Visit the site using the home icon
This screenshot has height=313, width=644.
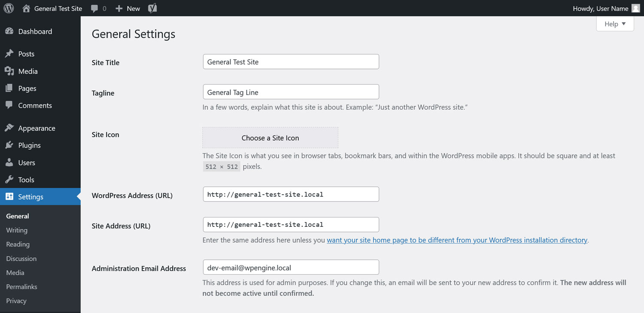pos(26,8)
